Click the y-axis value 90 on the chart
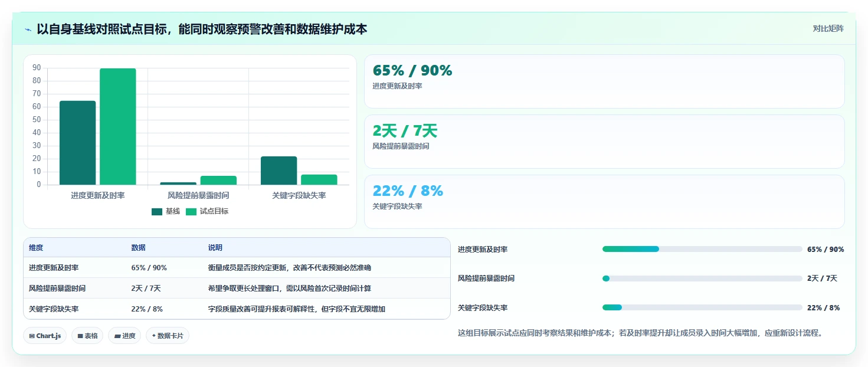 click(37, 68)
